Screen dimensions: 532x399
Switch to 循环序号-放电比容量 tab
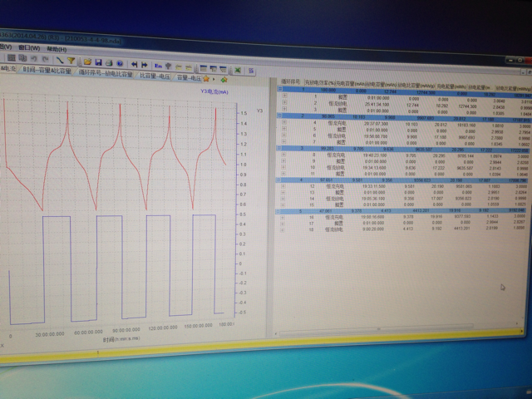tap(106, 73)
